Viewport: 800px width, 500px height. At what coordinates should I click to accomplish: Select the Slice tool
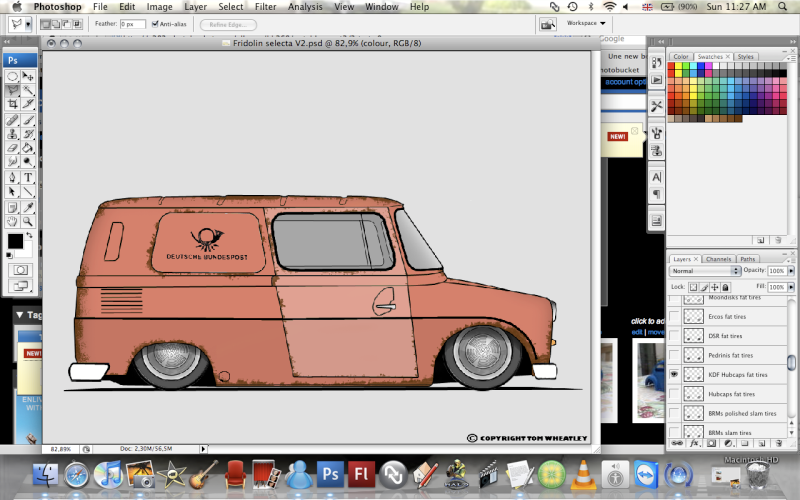(x=28, y=104)
